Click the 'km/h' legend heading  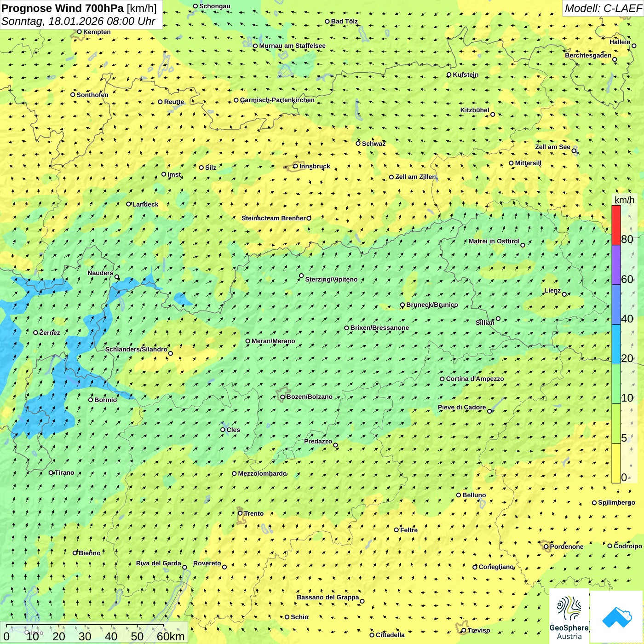pos(624,200)
